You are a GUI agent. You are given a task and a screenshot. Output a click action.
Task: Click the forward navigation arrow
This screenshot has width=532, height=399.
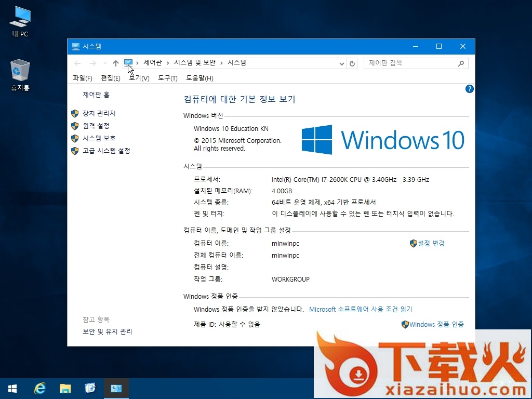[x=92, y=63]
